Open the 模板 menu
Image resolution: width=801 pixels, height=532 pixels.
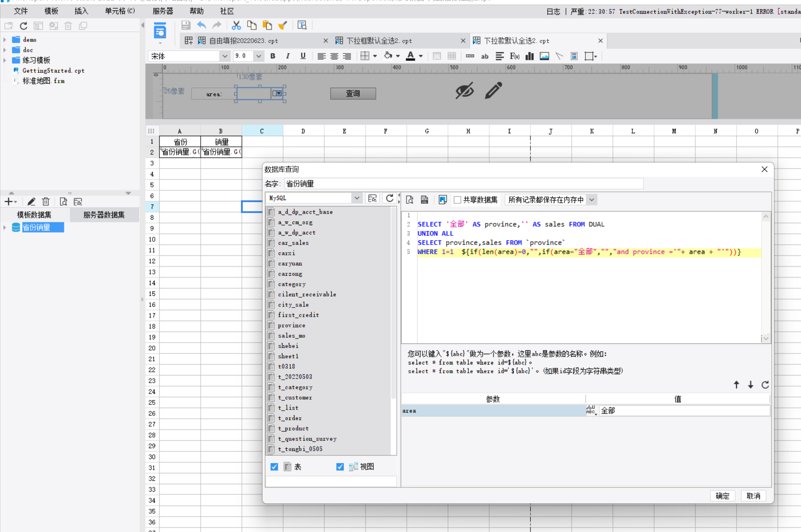point(51,11)
